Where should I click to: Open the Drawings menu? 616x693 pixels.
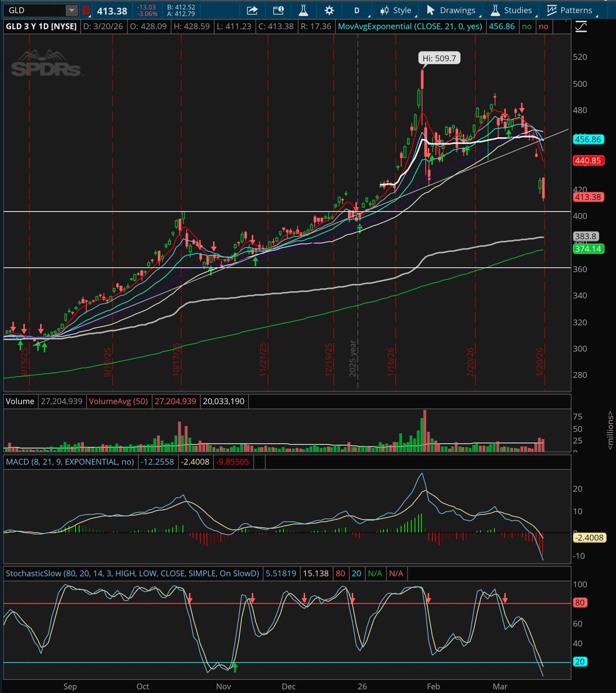(x=450, y=10)
